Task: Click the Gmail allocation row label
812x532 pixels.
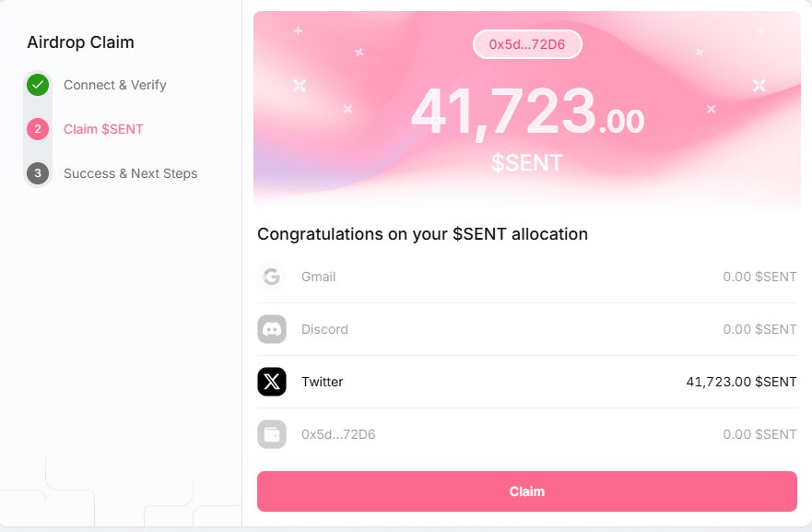Action: pyautogui.click(x=318, y=277)
